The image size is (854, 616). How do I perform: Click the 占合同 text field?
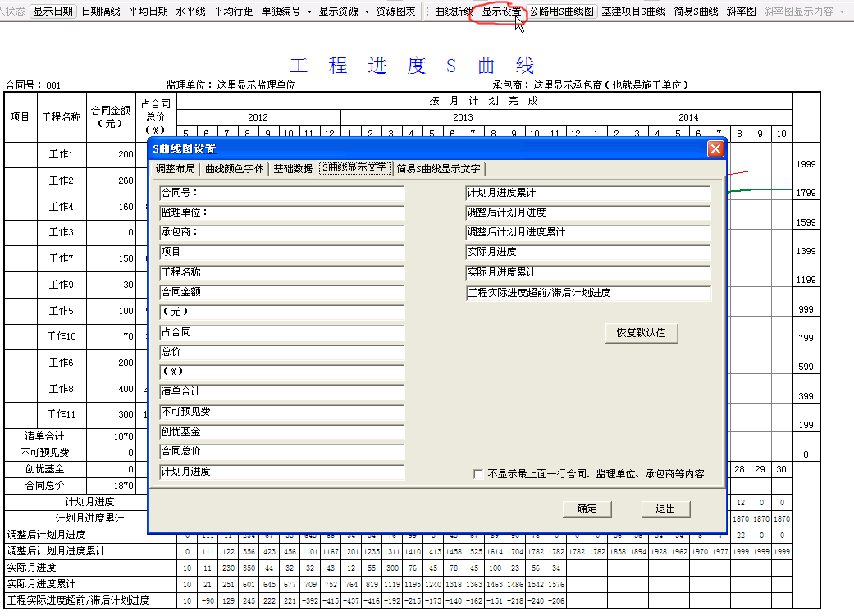point(281,332)
